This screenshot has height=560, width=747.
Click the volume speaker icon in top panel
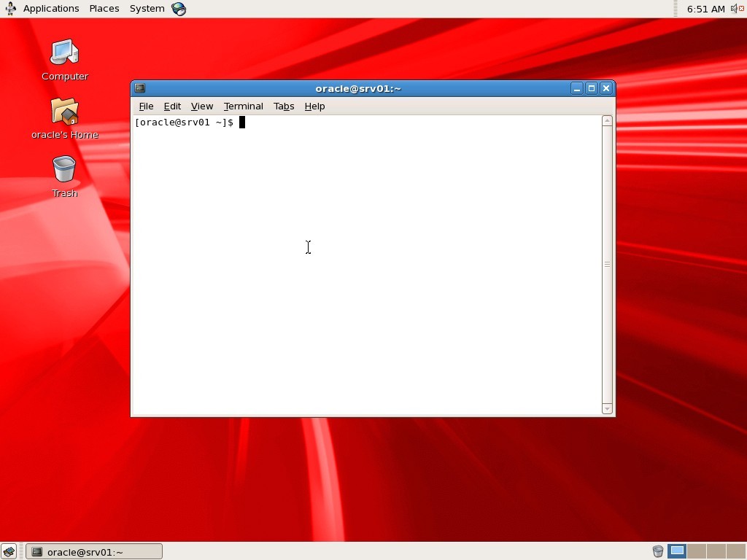tap(737, 9)
